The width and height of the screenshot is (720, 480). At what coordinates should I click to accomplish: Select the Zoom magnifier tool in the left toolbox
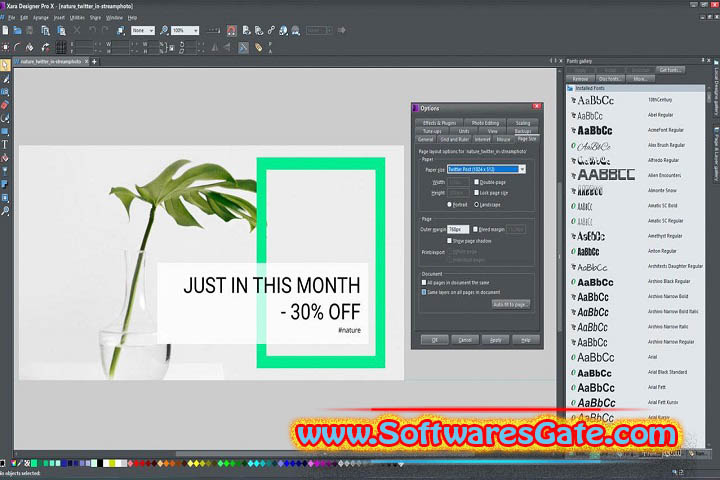pyautogui.click(x=5, y=211)
